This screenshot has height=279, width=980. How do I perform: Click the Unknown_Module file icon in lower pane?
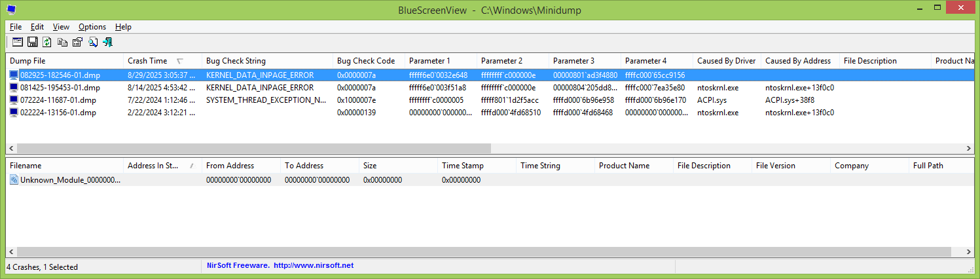click(14, 179)
